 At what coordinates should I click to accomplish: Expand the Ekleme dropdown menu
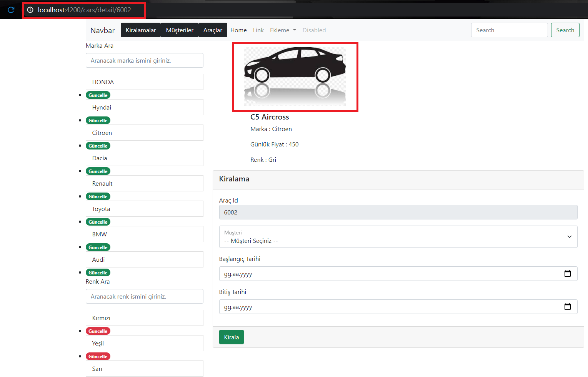click(x=283, y=30)
